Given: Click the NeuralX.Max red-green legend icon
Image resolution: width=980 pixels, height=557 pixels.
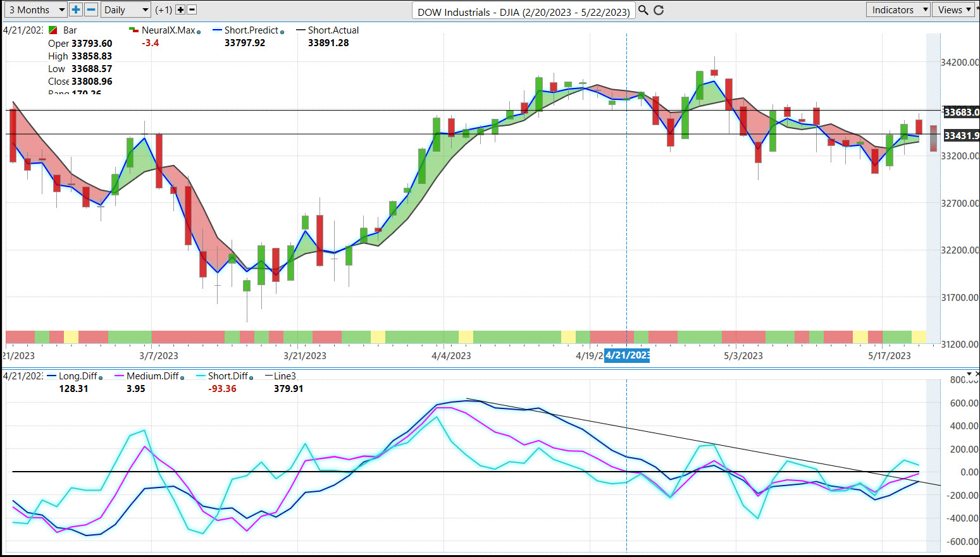Looking at the screenshot, I should click(133, 30).
